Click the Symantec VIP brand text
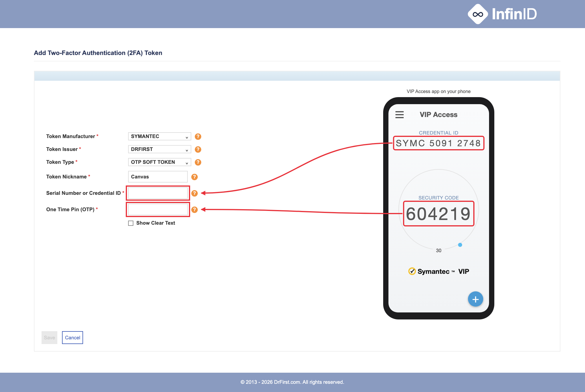This screenshot has width=585, height=392. pos(443,271)
